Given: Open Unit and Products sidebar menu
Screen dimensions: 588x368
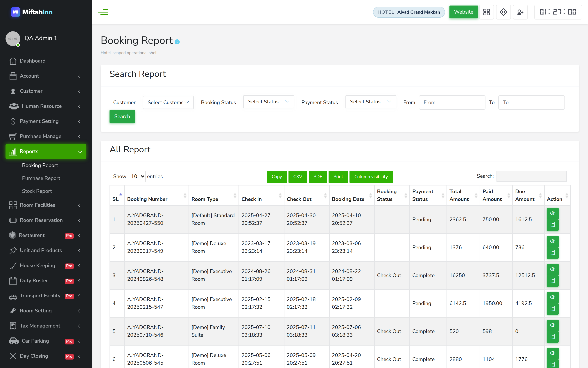Looking at the screenshot, I should 46,250.
